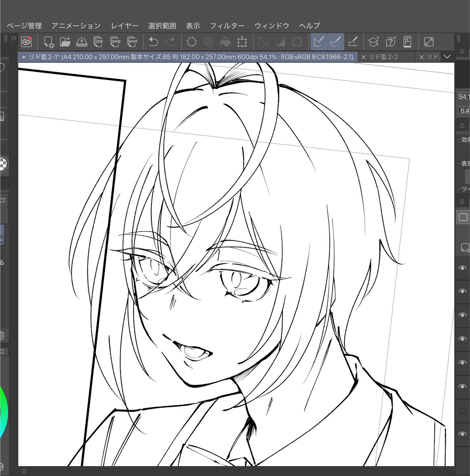Save the document with the Save icon

click(x=82, y=42)
